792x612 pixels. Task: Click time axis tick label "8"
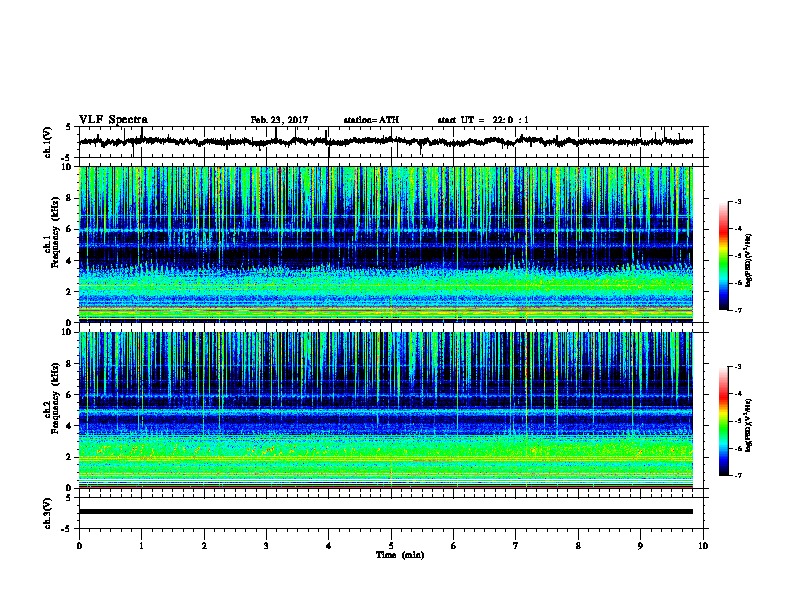click(578, 546)
